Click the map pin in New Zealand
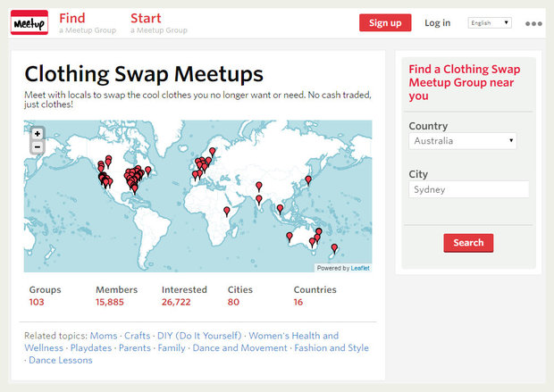Screen dimensions: 554x392 [x=334, y=247]
